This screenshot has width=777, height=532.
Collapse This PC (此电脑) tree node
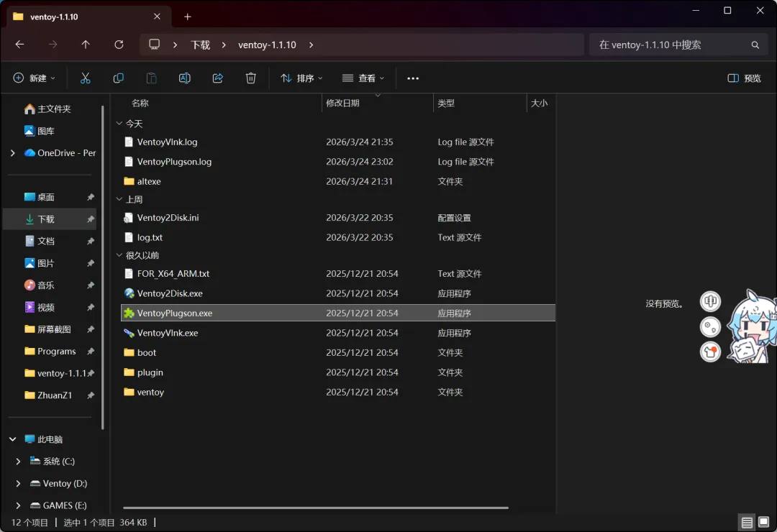(x=13, y=439)
